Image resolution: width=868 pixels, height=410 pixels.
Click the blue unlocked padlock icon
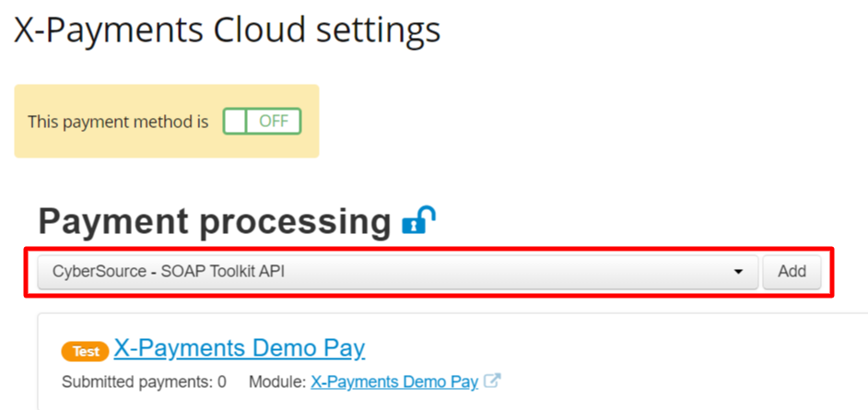point(419,219)
